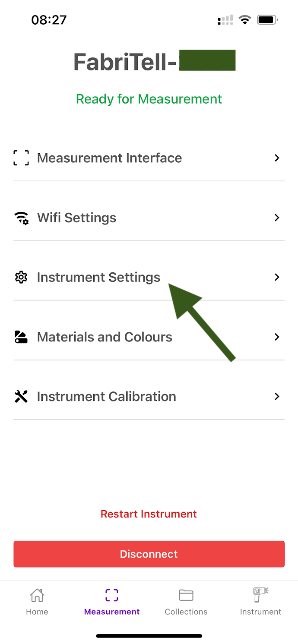This screenshot has width=298, height=644.
Task: Click chevron beside Materials and Colours
Action: pos(277,337)
